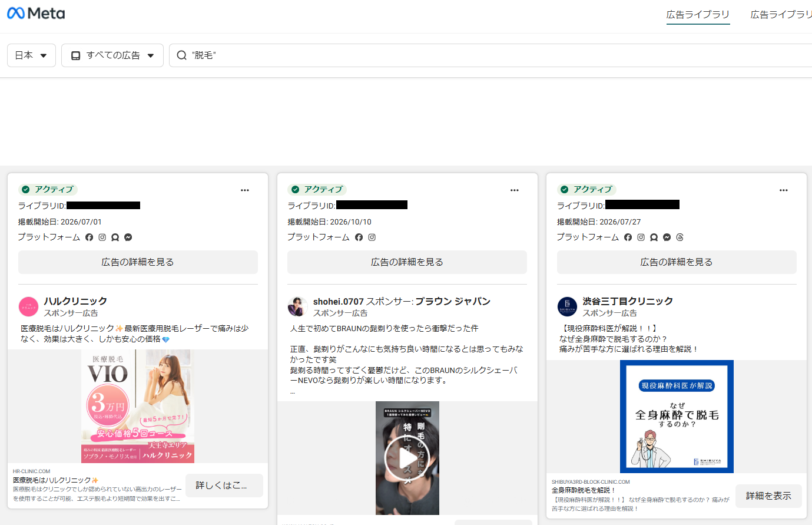This screenshot has height=525, width=812.
Task: Play the ブラウン ジャパン ad video
Action: [407, 458]
